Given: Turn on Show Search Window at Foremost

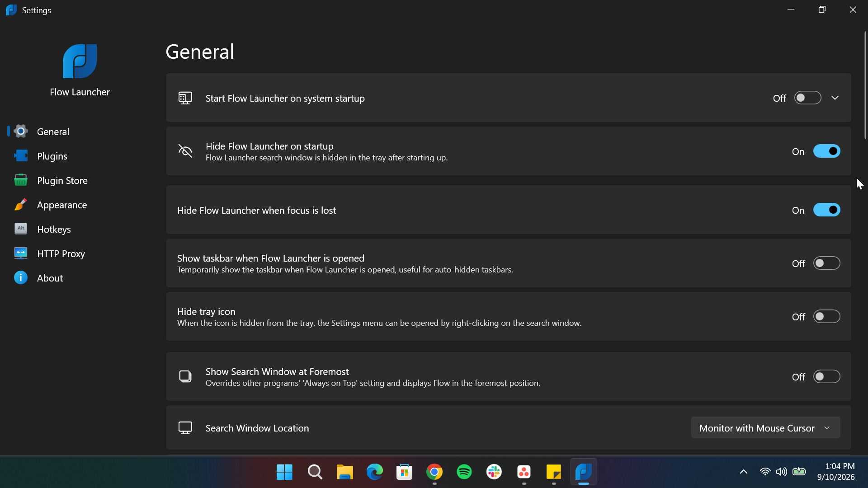Looking at the screenshot, I should point(827,377).
